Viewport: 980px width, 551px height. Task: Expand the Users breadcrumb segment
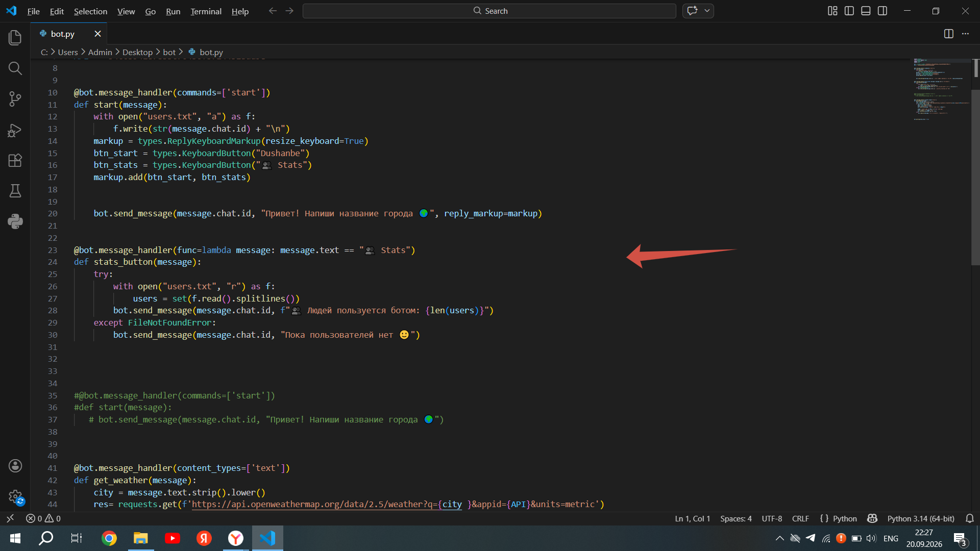pyautogui.click(x=68, y=52)
